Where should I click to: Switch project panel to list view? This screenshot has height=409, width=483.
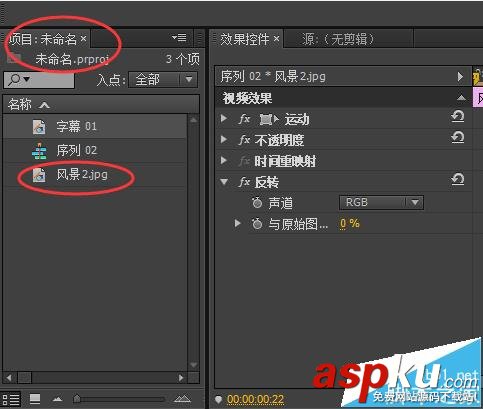pyautogui.click(x=11, y=399)
